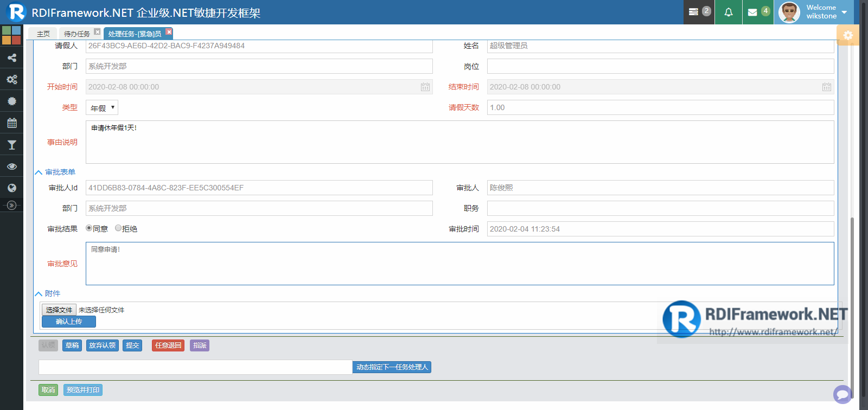This screenshot has height=410, width=868.
Task: Click the 预览并打印 button
Action: coord(83,390)
